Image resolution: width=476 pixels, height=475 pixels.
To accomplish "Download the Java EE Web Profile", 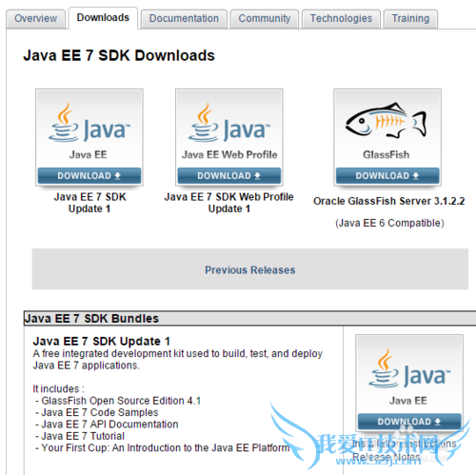I will [228, 176].
